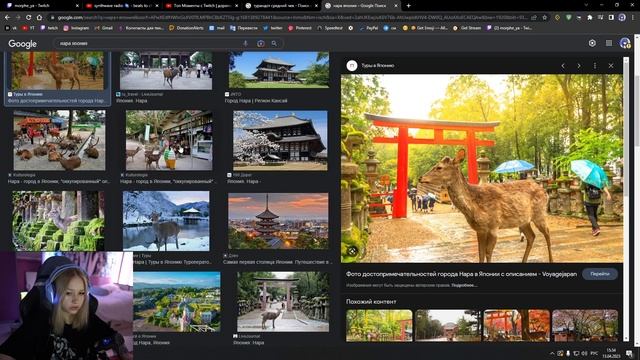Open large deer and torii gate preview image

(x=482, y=168)
